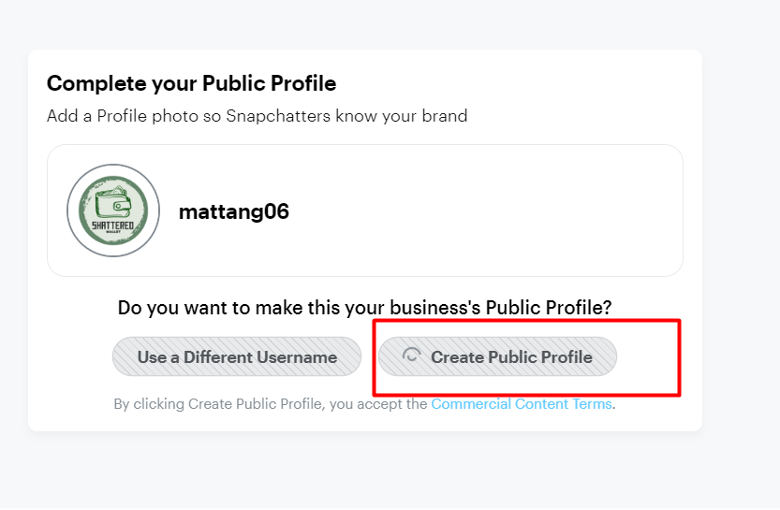Click the Shattered Wallet profile photo
Screen dimensions: 780x510
(113, 210)
